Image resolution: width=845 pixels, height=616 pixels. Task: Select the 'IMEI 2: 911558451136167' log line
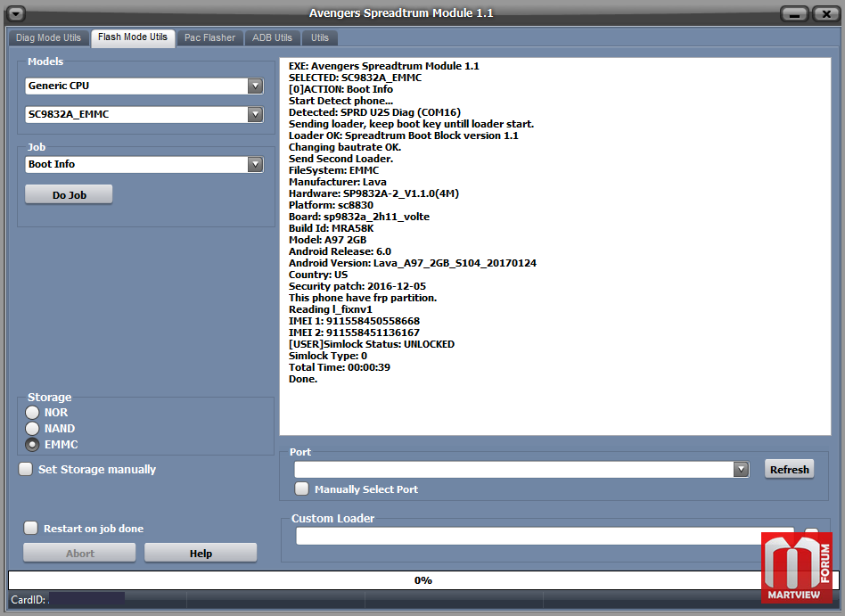coord(354,333)
